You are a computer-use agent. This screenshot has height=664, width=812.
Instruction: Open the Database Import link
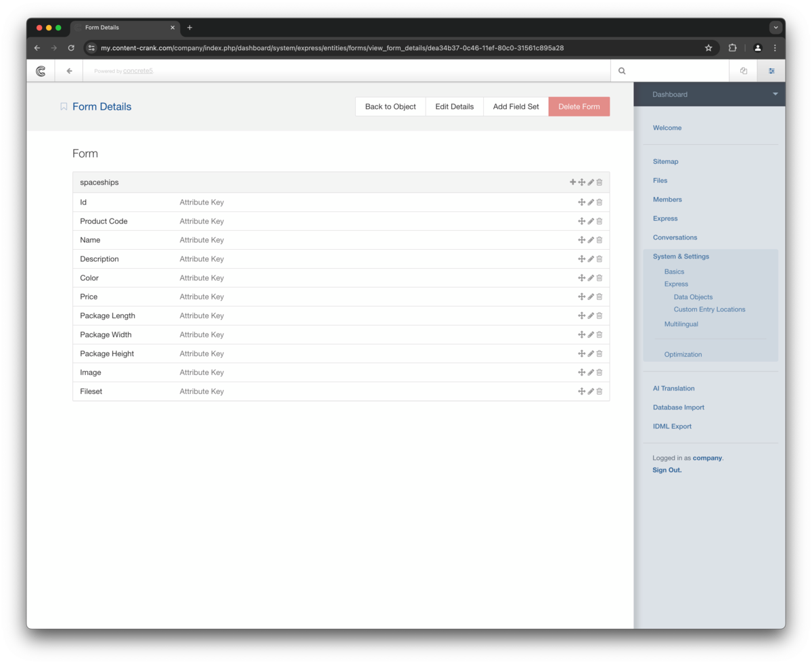pos(678,407)
